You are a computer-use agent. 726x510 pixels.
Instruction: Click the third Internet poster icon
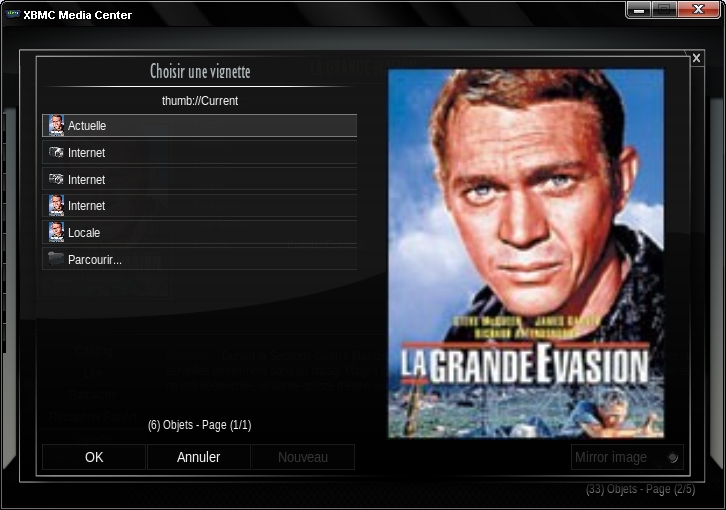point(56,206)
